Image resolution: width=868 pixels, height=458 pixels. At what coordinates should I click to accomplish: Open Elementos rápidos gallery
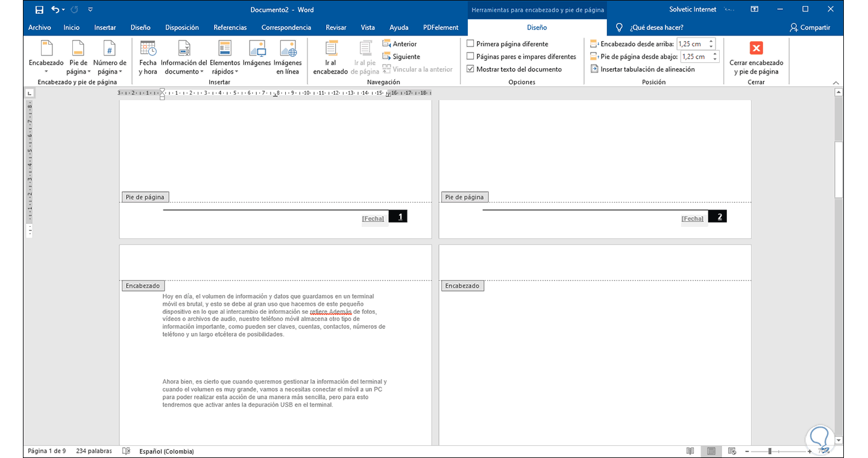tap(225, 57)
